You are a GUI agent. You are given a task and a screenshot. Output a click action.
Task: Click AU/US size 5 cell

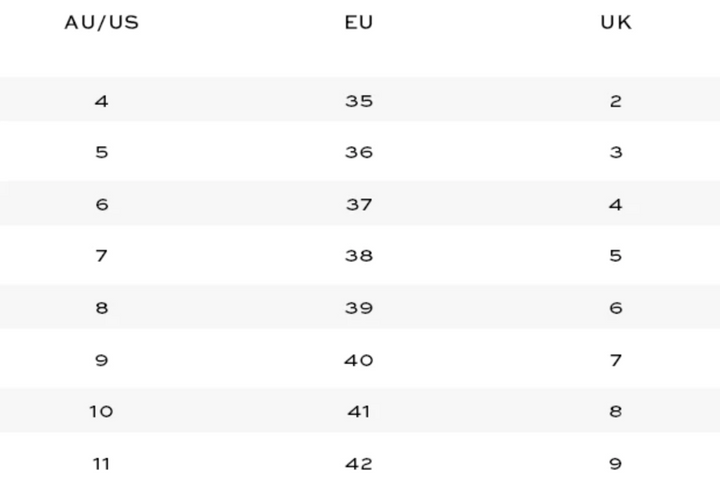[101, 153]
